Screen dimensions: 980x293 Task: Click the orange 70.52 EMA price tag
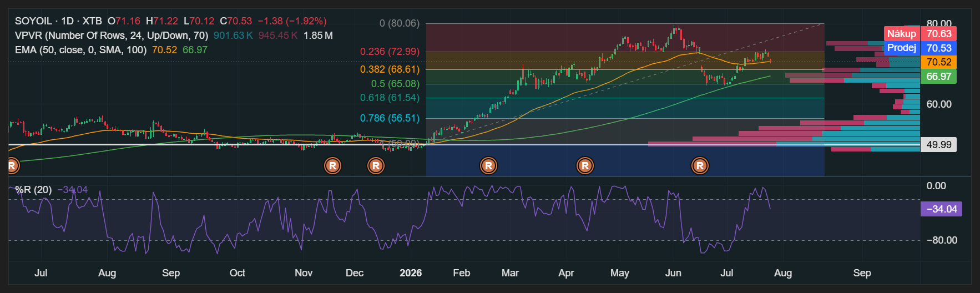coord(938,62)
